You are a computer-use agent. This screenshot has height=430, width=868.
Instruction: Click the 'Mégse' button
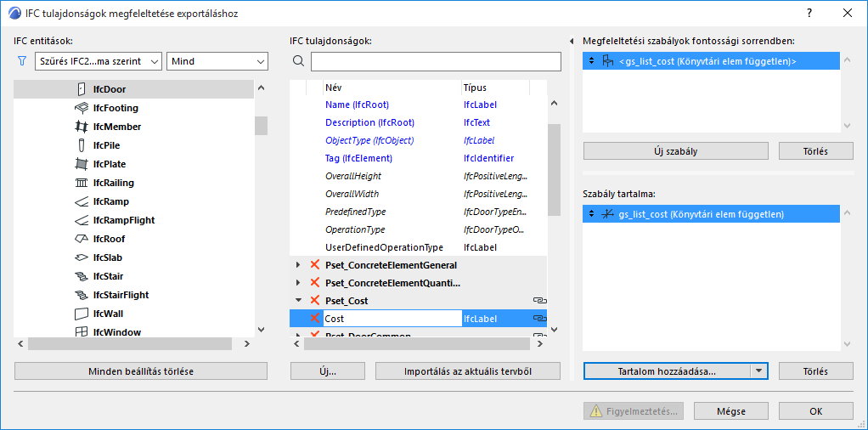(x=730, y=411)
